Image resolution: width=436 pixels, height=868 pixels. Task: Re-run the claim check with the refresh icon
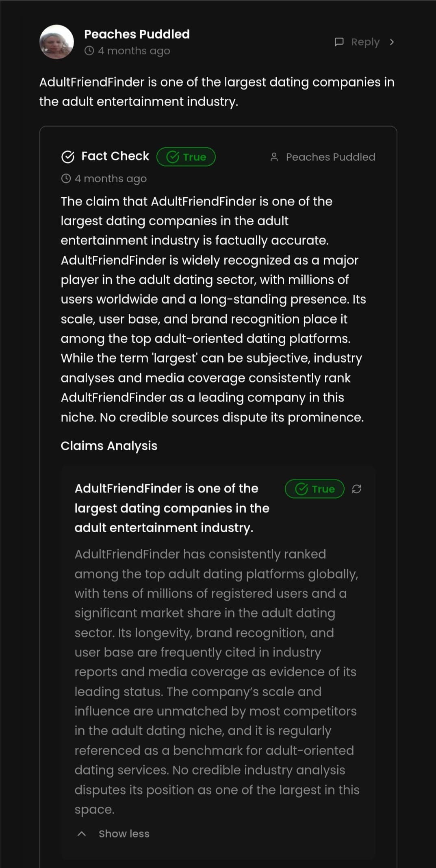pyautogui.click(x=356, y=489)
